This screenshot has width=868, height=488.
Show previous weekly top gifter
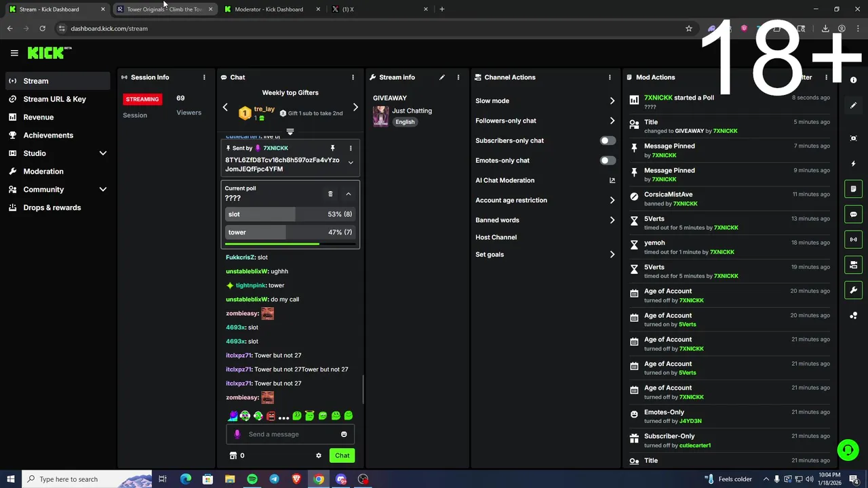(x=225, y=107)
